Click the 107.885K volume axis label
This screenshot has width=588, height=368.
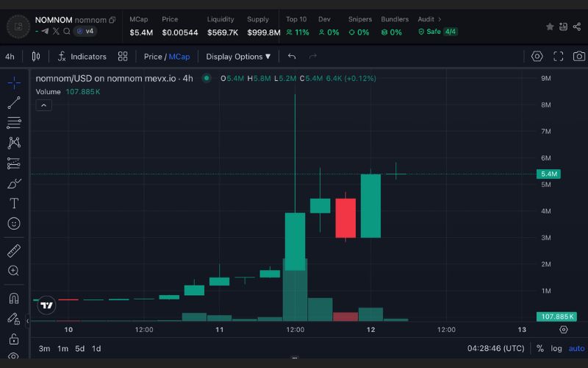tap(557, 316)
